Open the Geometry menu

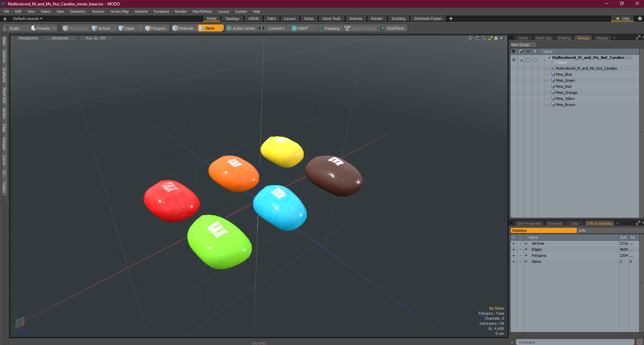(78, 11)
